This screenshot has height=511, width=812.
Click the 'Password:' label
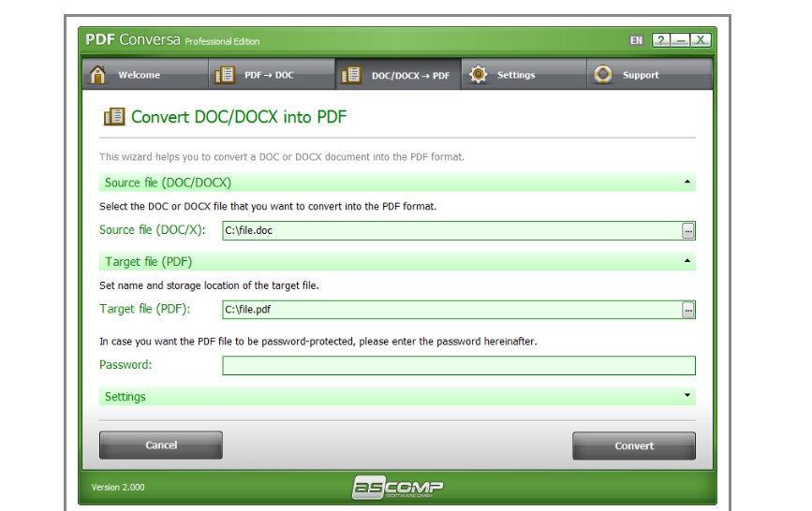click(125, 365)
